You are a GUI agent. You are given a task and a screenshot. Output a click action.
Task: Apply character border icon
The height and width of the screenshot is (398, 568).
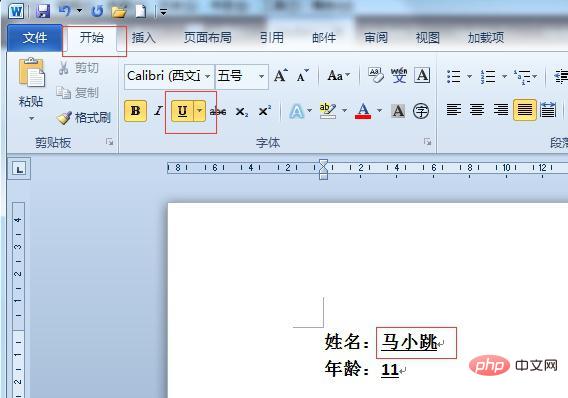(422, 75)
